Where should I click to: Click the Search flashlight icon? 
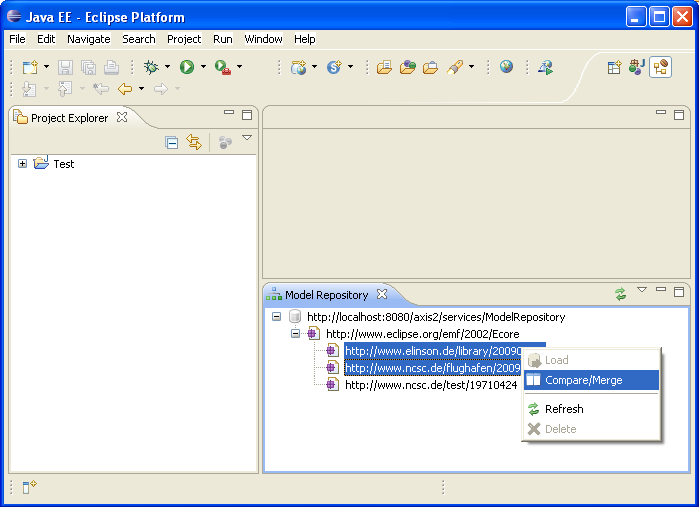pos(455,67)
